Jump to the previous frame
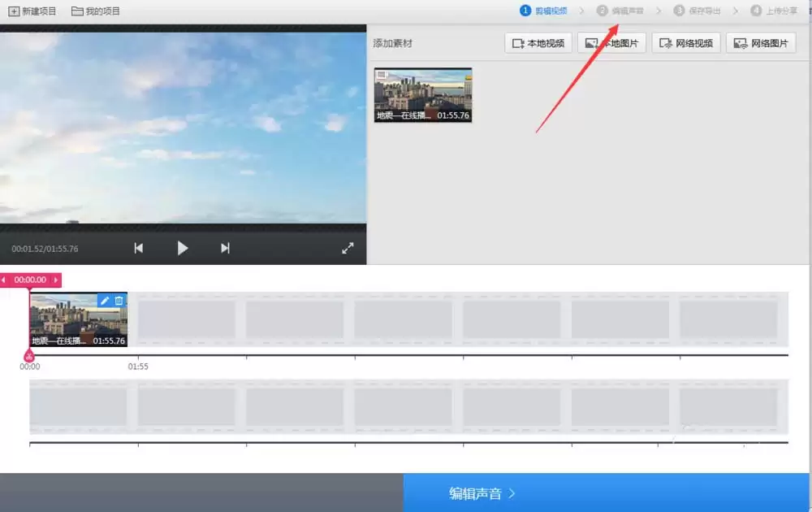 point(138,248)
